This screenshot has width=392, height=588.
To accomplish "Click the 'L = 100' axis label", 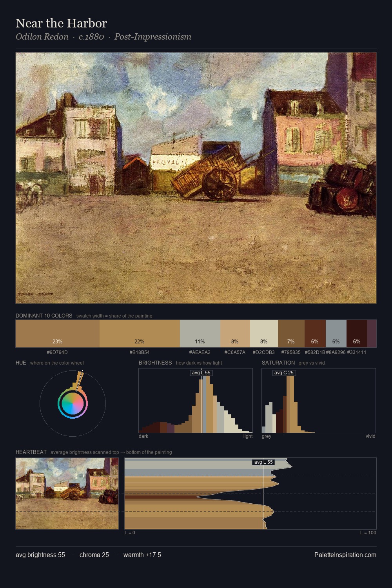I will (368, 533).
